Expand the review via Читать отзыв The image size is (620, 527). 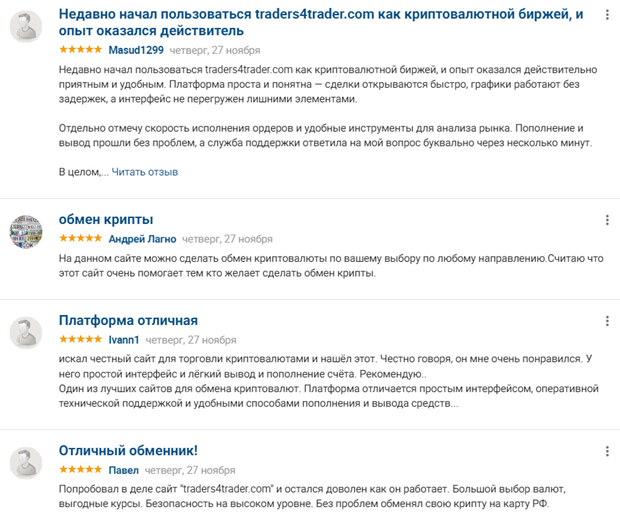[145, 172]
